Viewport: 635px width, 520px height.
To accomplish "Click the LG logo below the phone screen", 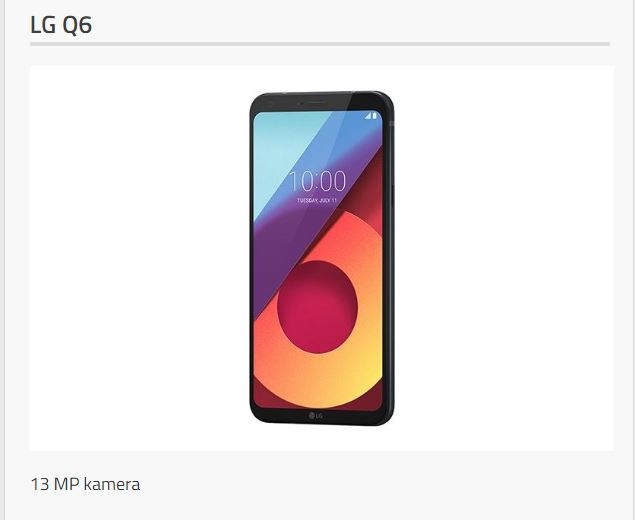I will [315, 416].
